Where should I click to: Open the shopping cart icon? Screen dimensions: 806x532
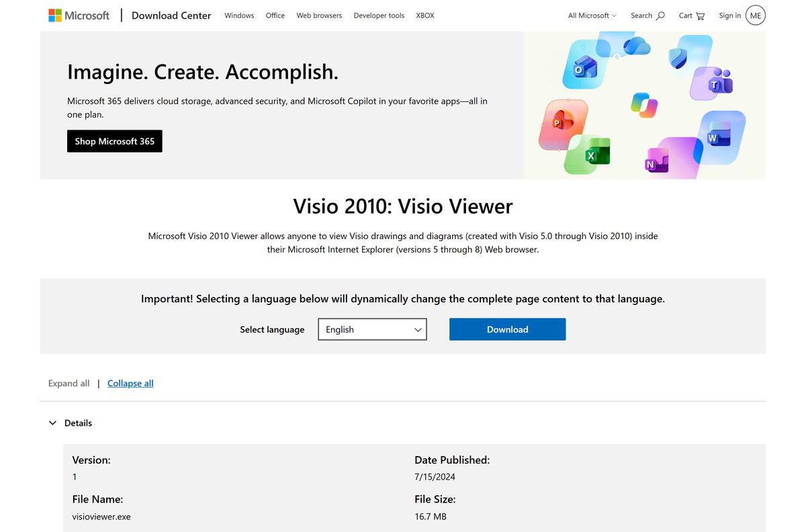(x=701, y=15)
